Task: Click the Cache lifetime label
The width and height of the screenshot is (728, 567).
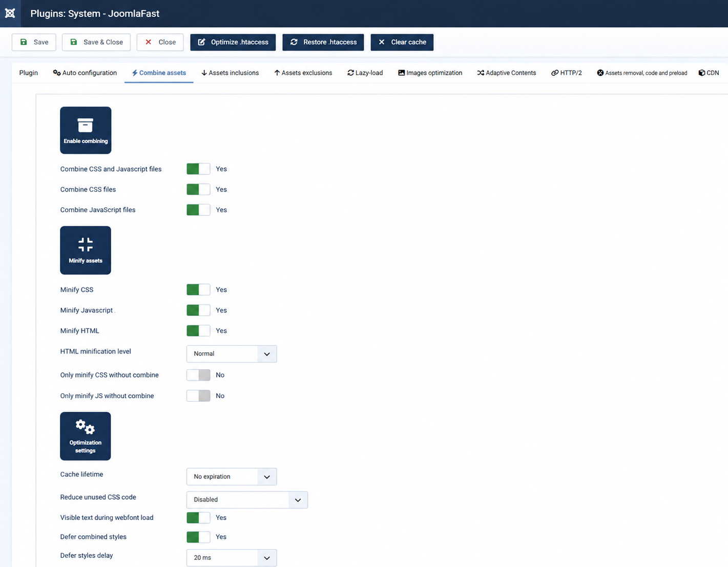Action: pyautogui.click(x=81, y=474)
